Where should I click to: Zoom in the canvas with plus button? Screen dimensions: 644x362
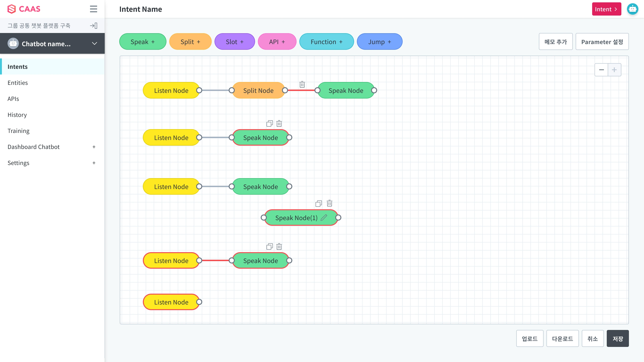pyautogui.click(x=614, y=70)
